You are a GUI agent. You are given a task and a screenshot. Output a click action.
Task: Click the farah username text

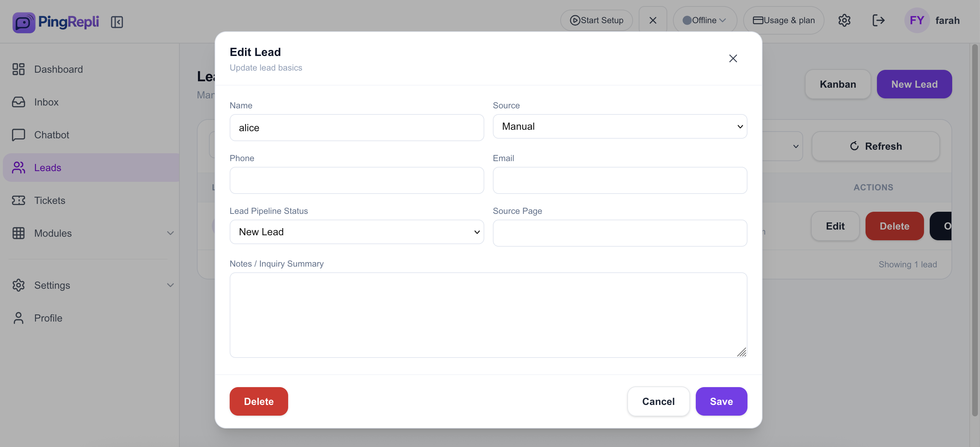(947, 20)
